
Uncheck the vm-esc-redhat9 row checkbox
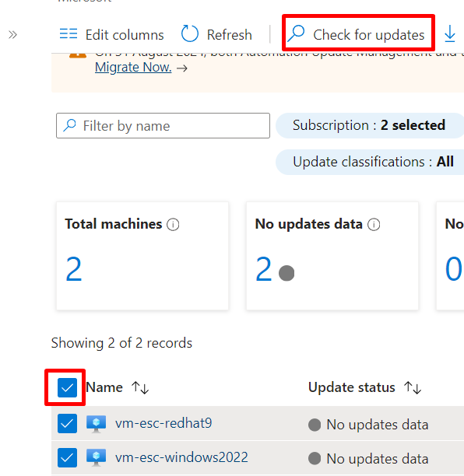pyautogui.click(x=67, y=423)
